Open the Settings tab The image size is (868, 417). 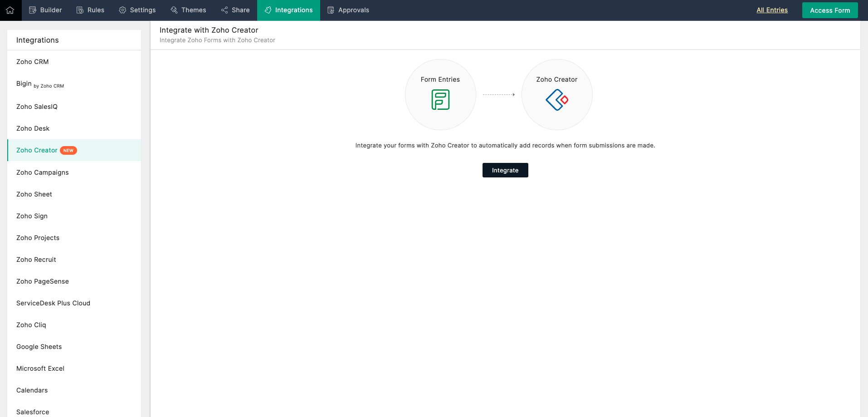(137, 10)
